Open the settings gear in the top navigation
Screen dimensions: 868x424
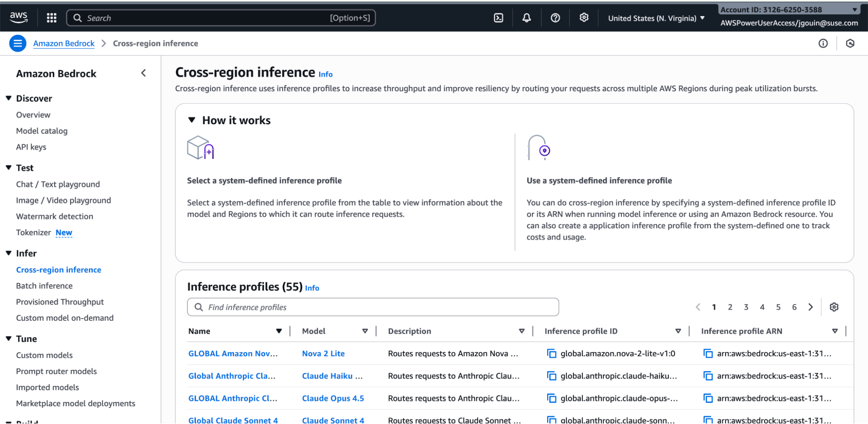pos(584,18)
